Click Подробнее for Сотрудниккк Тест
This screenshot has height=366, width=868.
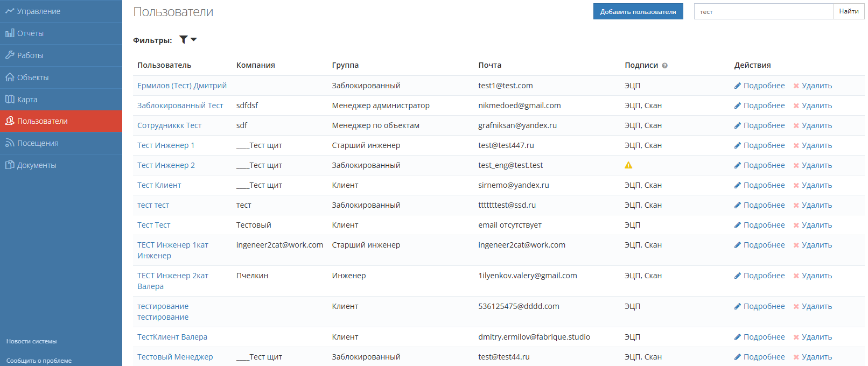[764, 125]
